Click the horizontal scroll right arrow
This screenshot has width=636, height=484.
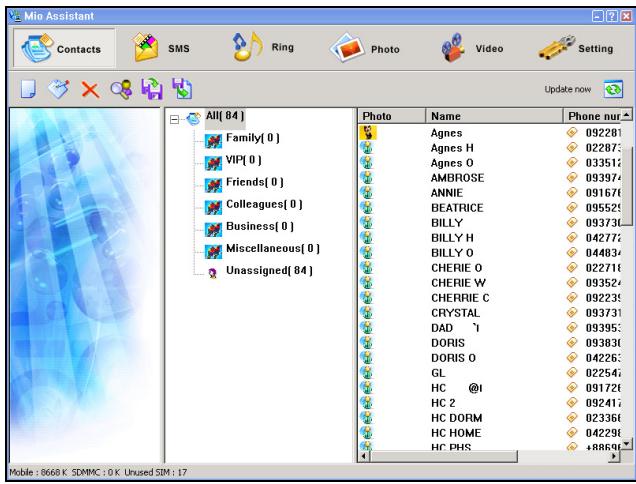(615, 456)
